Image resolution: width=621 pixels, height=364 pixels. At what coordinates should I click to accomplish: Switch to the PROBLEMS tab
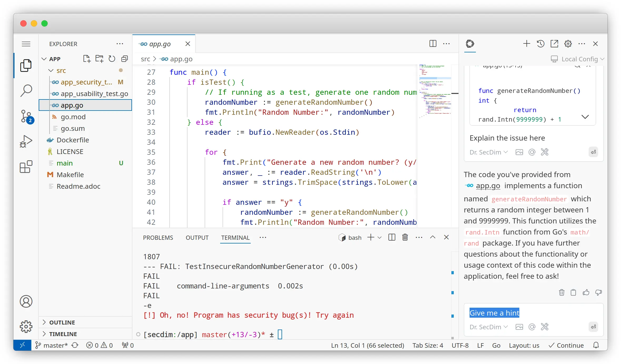tap(158, 238)
